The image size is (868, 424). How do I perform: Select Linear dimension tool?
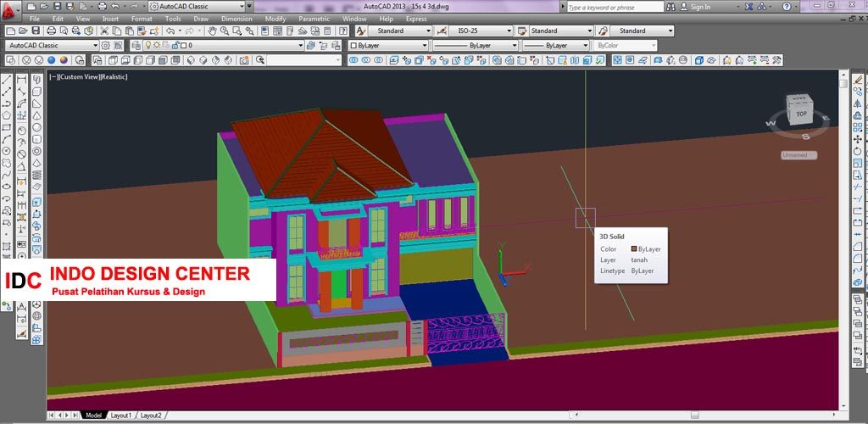point(21,80)
